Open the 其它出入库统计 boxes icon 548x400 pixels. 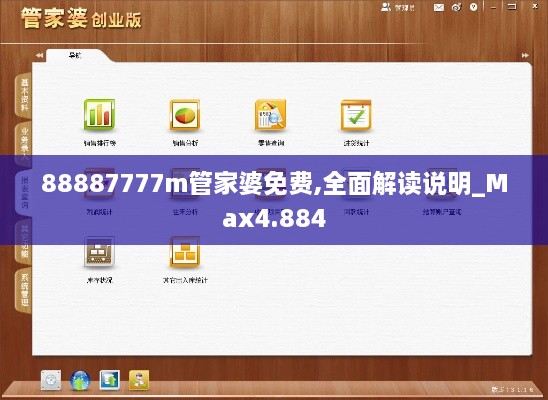click(185, 252)
